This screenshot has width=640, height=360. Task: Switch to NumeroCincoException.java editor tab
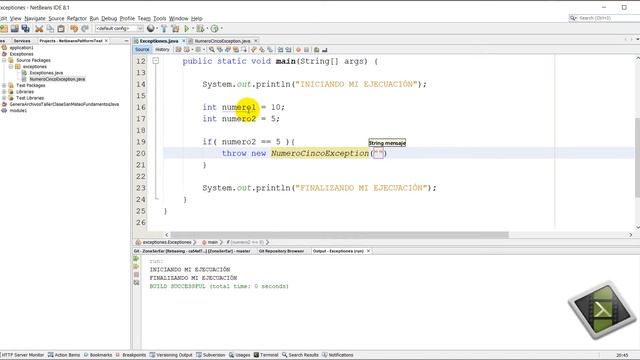pyautogui.click(x=222, y=41)
